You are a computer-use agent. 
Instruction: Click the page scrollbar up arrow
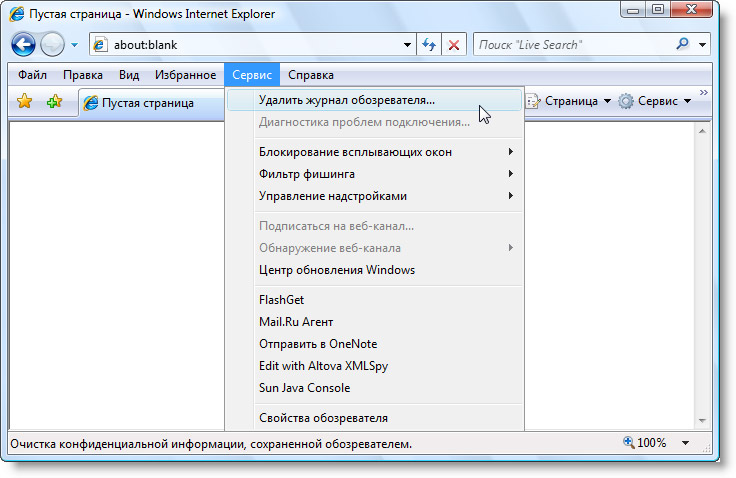pos(702,131)
